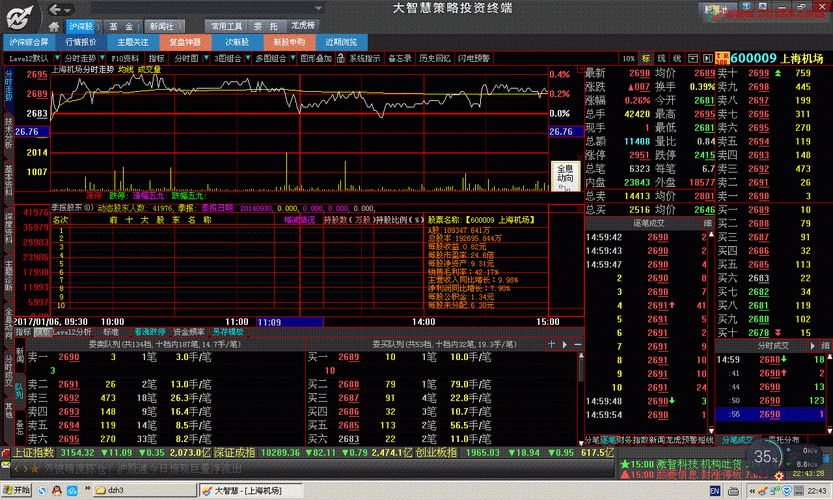Click the EN language indicator in taskbar
The width and height of the screenshot is (833, 500).
point(715,490)
